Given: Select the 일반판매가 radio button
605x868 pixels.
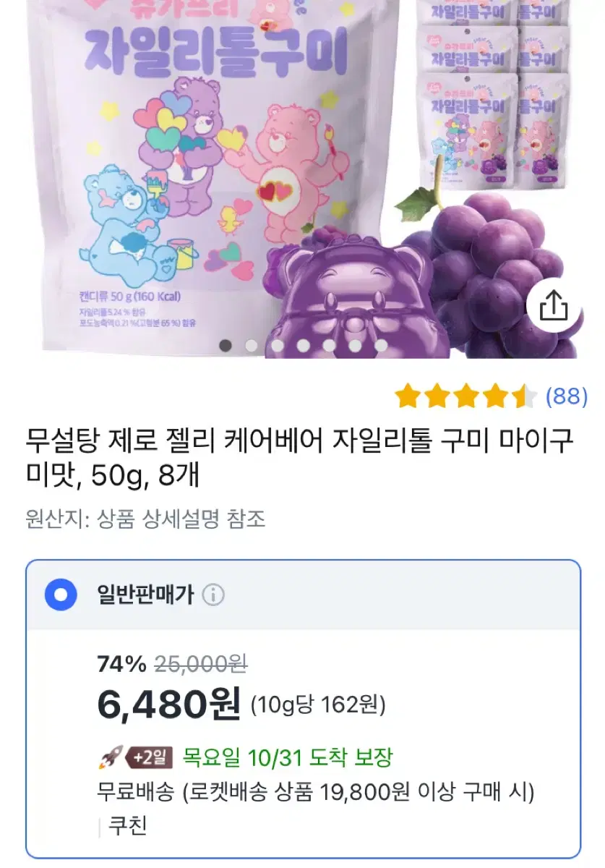Looking at the screenshot, I should click(x=61, y=595).
